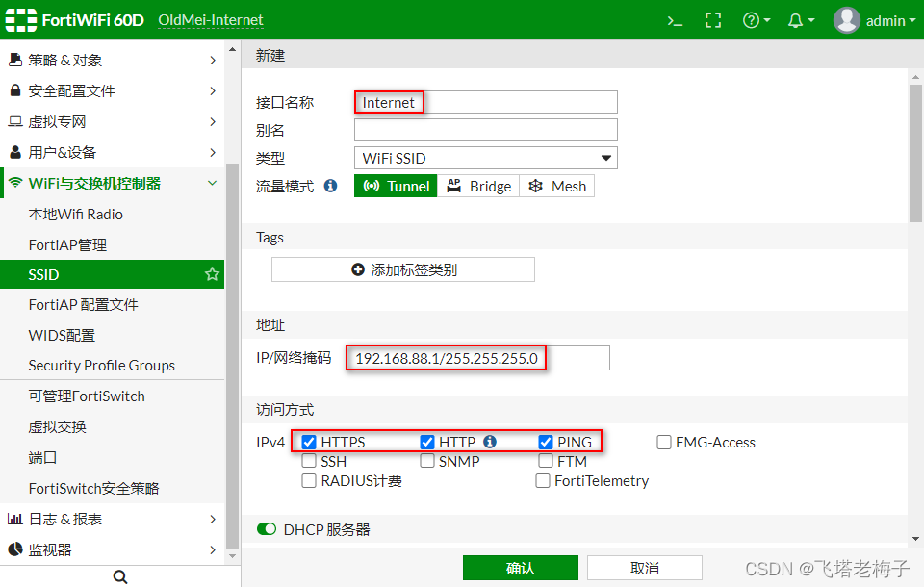Enable the SNMP access checkbox
The width and height of the screenshot is (924, 587).
(427, 461)
